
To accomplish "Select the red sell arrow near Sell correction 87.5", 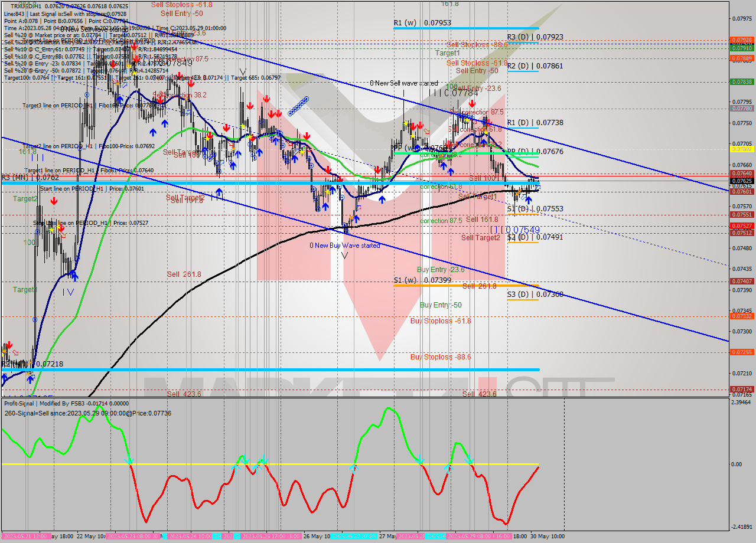I will point(472,103).
